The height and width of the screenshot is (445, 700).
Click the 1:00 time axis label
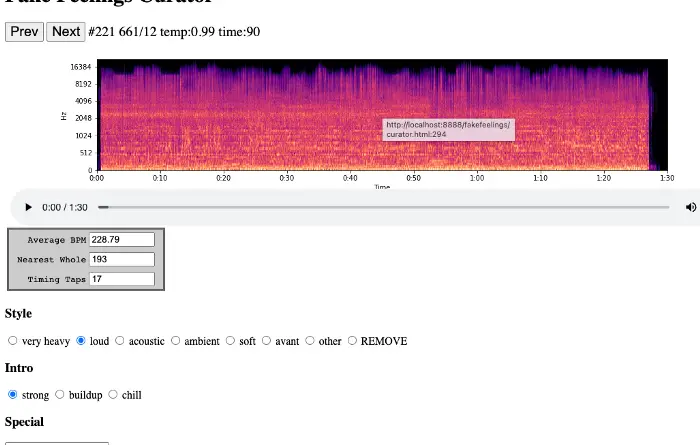(477, 178)
